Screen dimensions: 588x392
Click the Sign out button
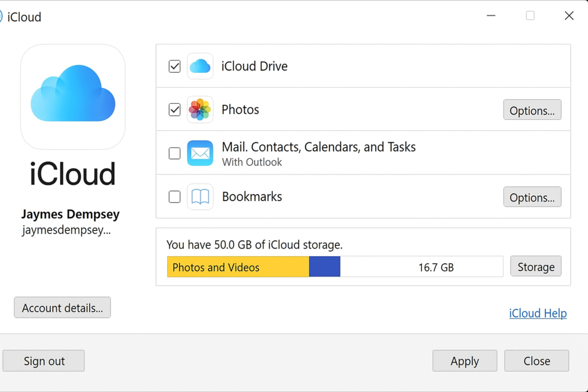point(44,361)
